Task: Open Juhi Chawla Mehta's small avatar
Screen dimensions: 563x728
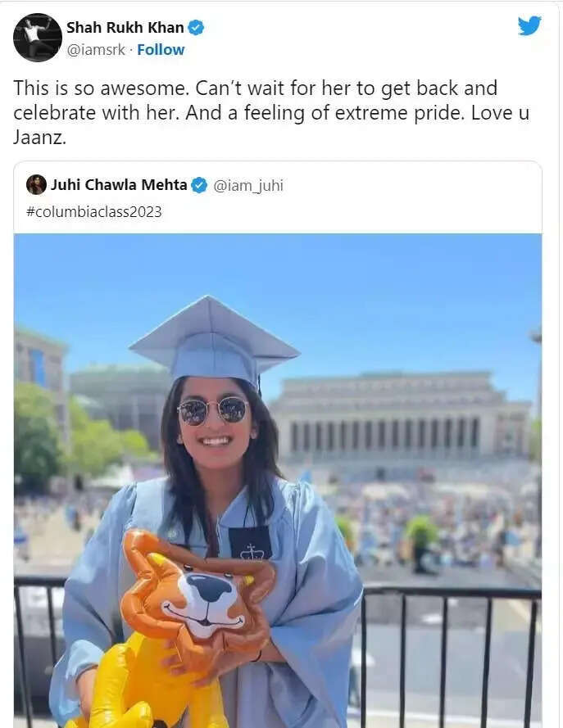Action: tap(36, 185)
